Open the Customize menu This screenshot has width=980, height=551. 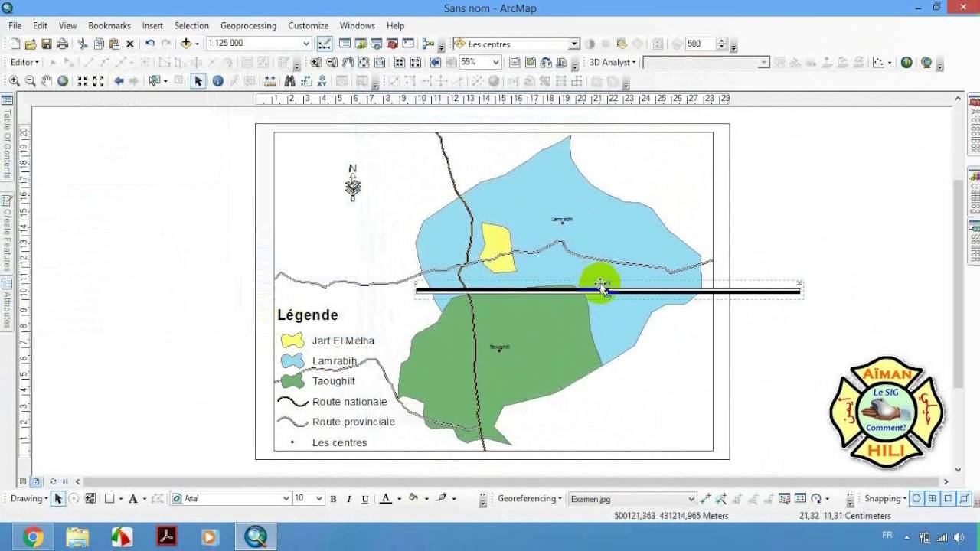[x=308, y=26]
